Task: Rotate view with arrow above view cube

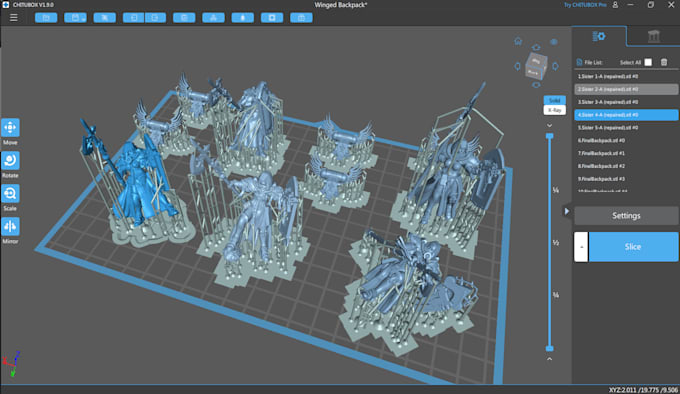Action: [x=536, y=47]
